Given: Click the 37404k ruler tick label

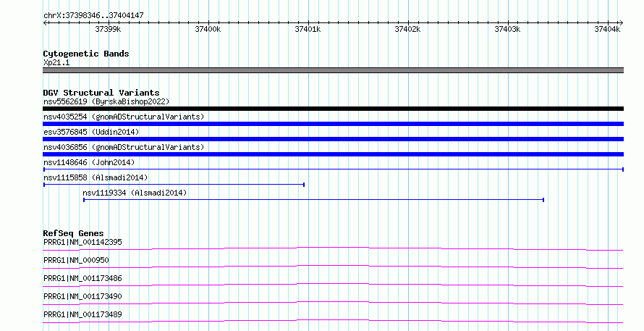Looking at the screenshot, I should (x=607, y=29).
